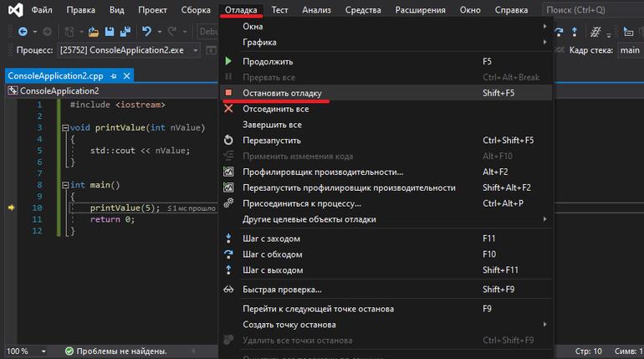
Task: Collapse the printValue function block
Action: click(65, 128)
